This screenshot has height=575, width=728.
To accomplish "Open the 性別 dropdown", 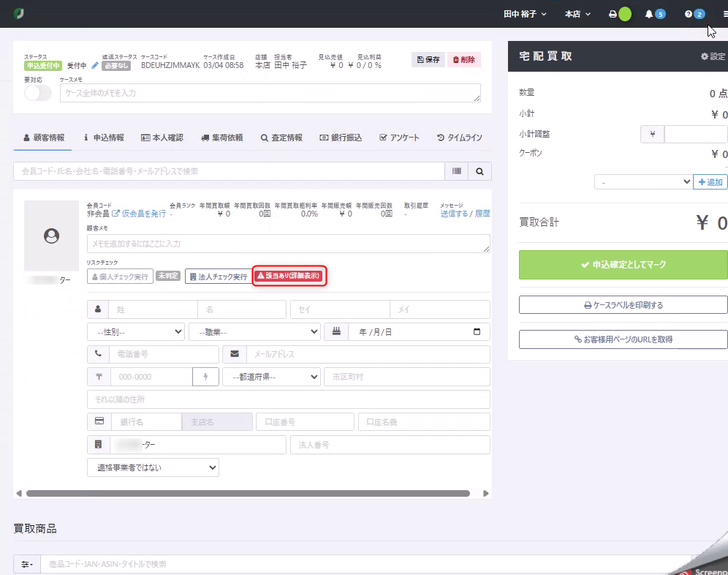I will (x=135, y=332).
